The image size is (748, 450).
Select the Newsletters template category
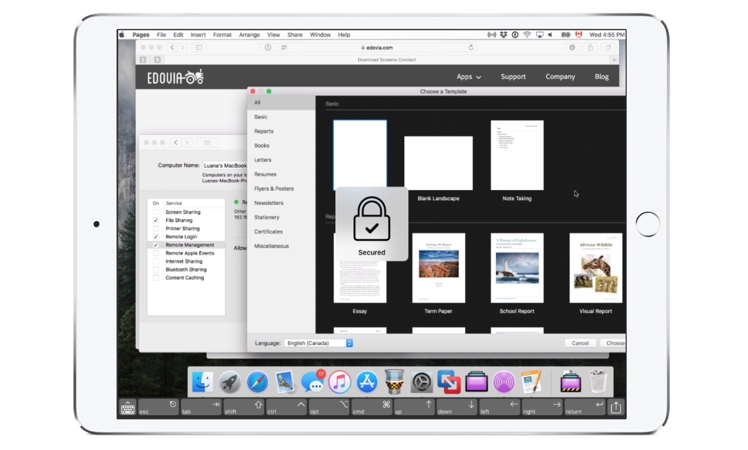[269, 203]
